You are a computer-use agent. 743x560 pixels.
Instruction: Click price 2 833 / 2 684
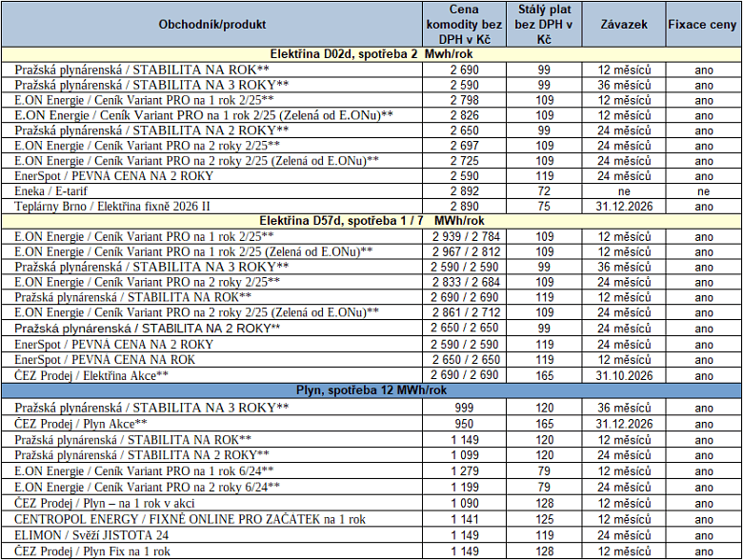[466, 282]
